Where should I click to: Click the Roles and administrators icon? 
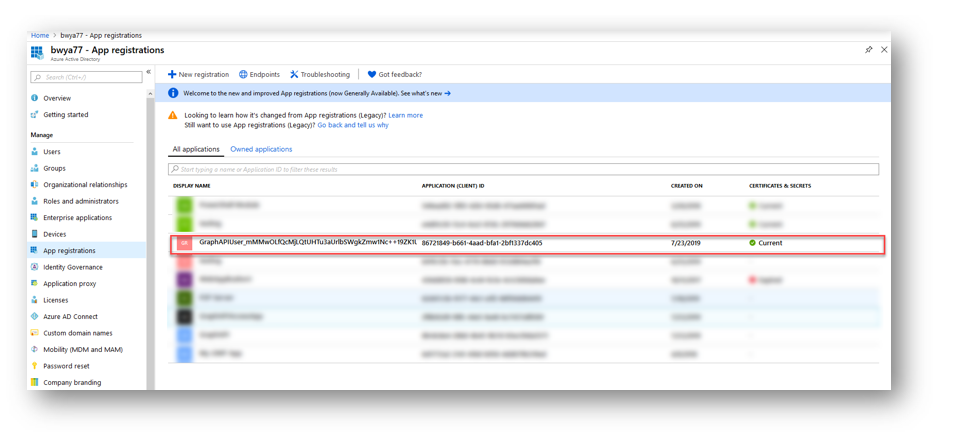click(x=35, y=201)
